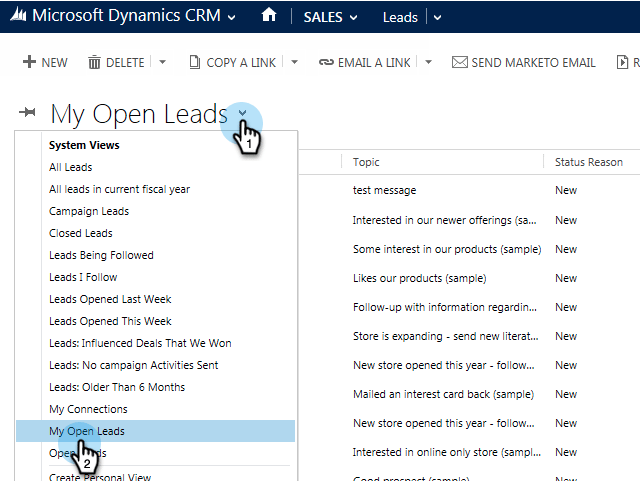Click the SEND MARKETO EMAIL envelope icon
Viewport: 641px width, 481px height.
pyautogui.click(x=459, y=62)
